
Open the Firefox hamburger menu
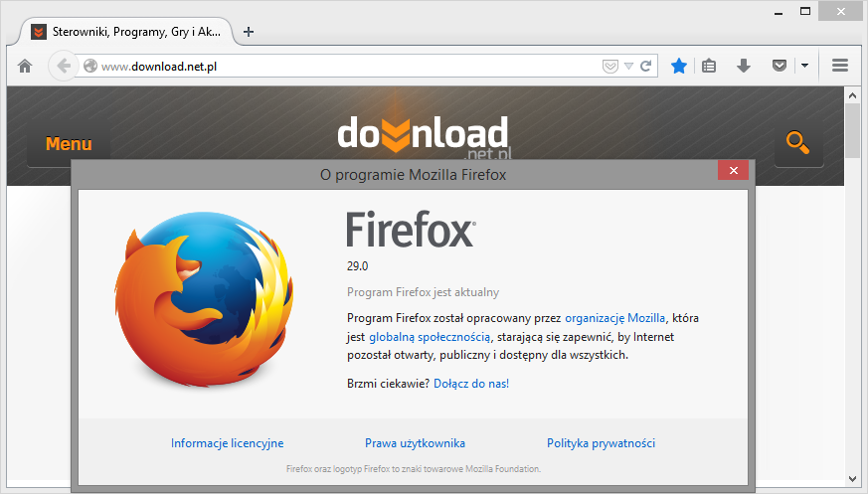pos(840,66)
